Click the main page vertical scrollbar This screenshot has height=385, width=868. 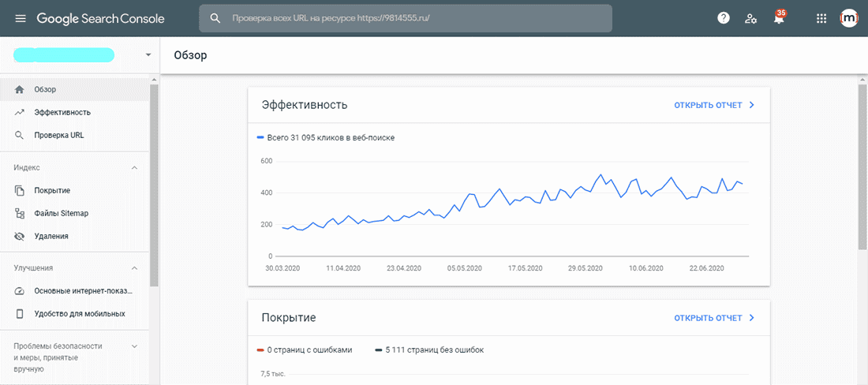point(862,166)
